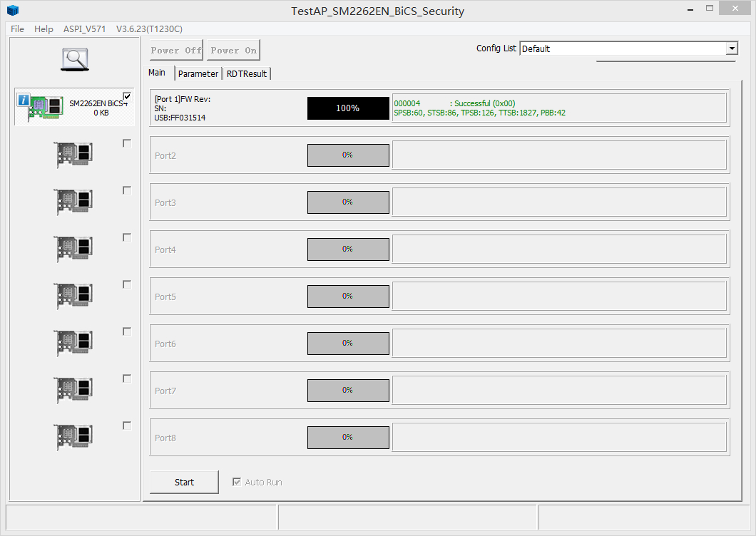Open the File menu
Viewport: 756px width, 536px height.
coord(17,29)
